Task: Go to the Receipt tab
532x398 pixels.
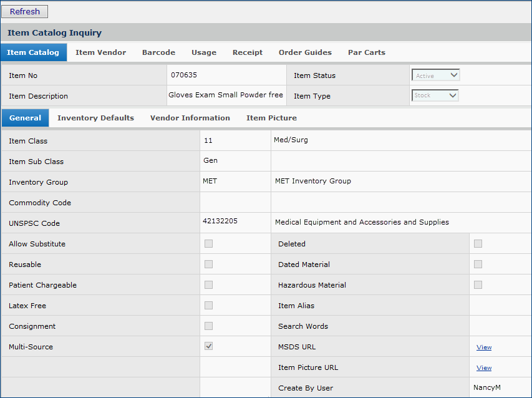Action: [248, 52]
